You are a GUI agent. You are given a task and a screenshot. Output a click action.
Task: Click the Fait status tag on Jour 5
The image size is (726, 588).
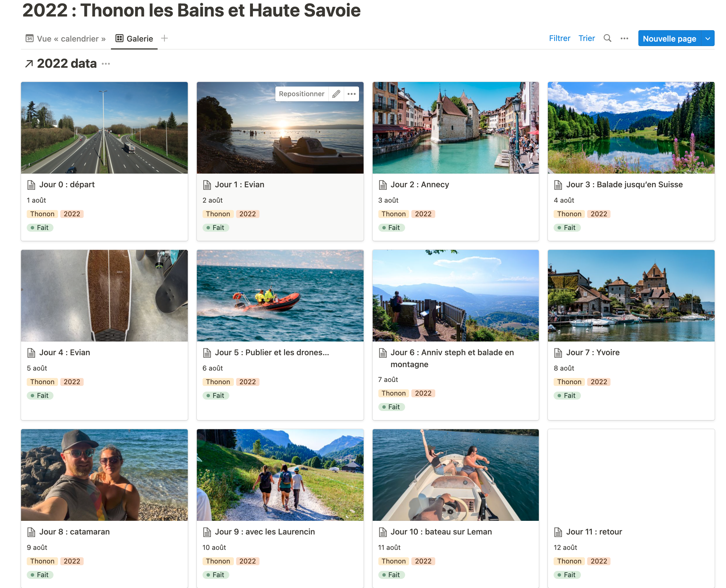(x=216, y=396)
